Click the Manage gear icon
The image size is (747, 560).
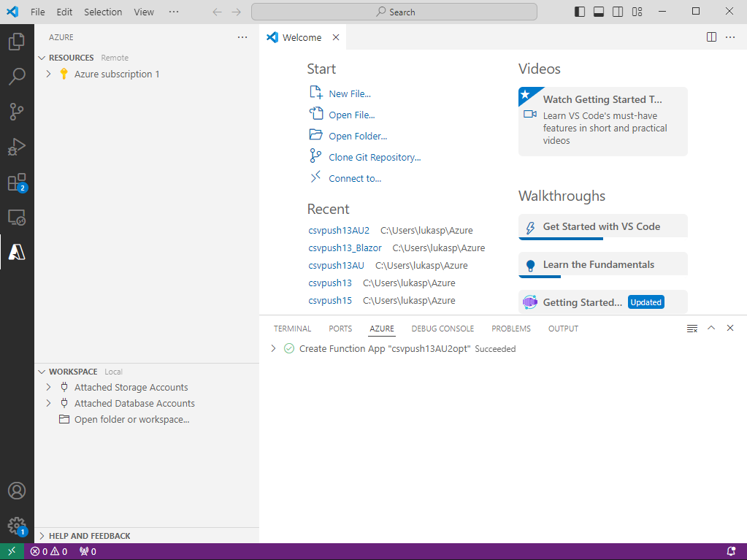click(x=17, y=525)
